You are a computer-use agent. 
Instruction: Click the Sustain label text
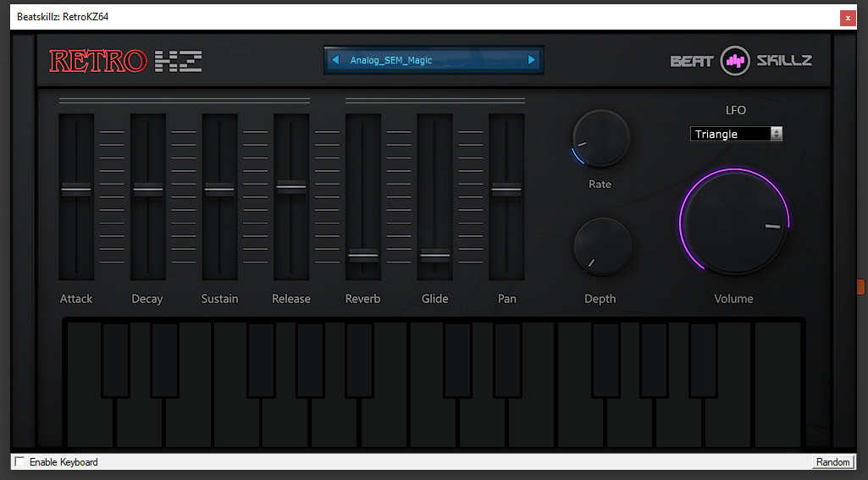pyautogui.click(x=219, y=299)
